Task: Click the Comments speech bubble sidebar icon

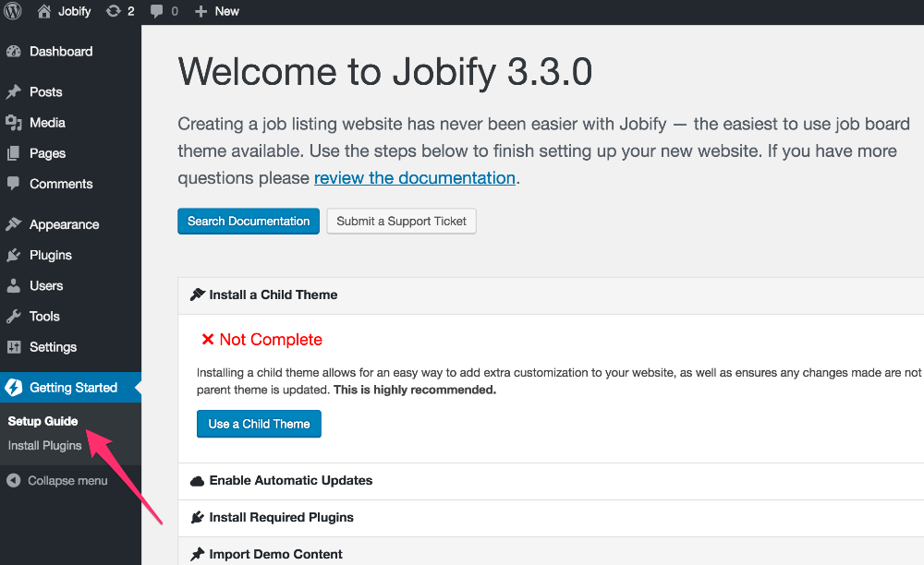Action: point(14,184)
